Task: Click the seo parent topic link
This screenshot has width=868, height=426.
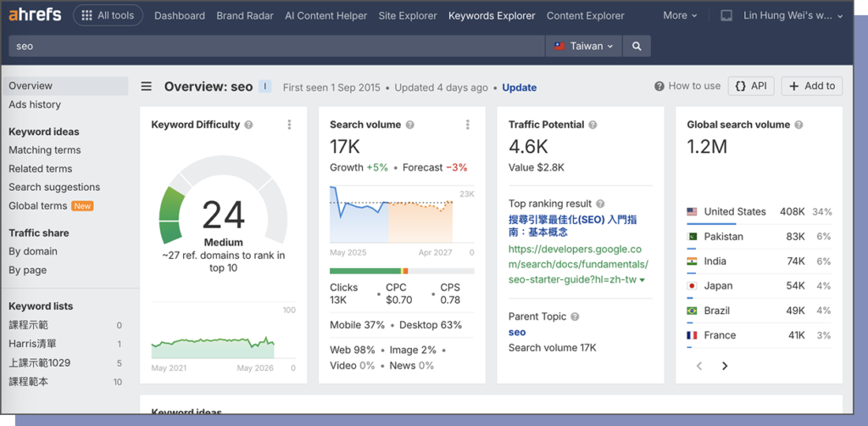Action: 517,333
